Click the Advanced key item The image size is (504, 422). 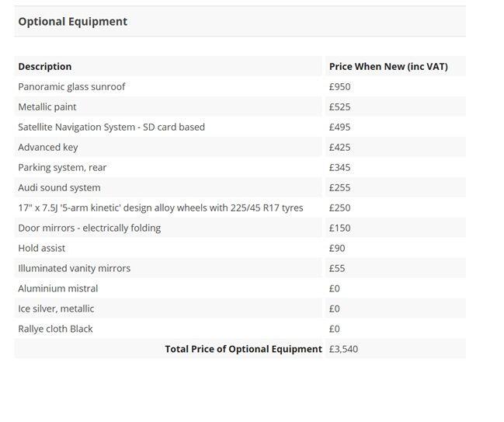pyautogui.click(x=48, y=148)
